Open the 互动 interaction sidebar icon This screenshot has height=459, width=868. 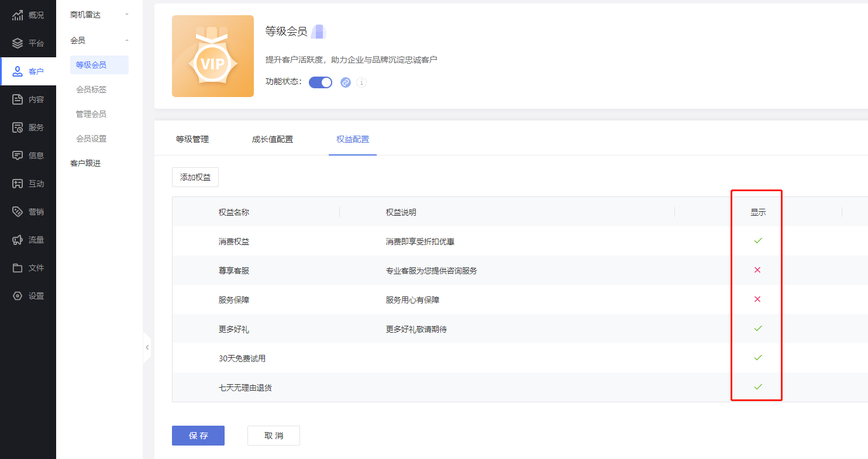click(x=18, y=184)
